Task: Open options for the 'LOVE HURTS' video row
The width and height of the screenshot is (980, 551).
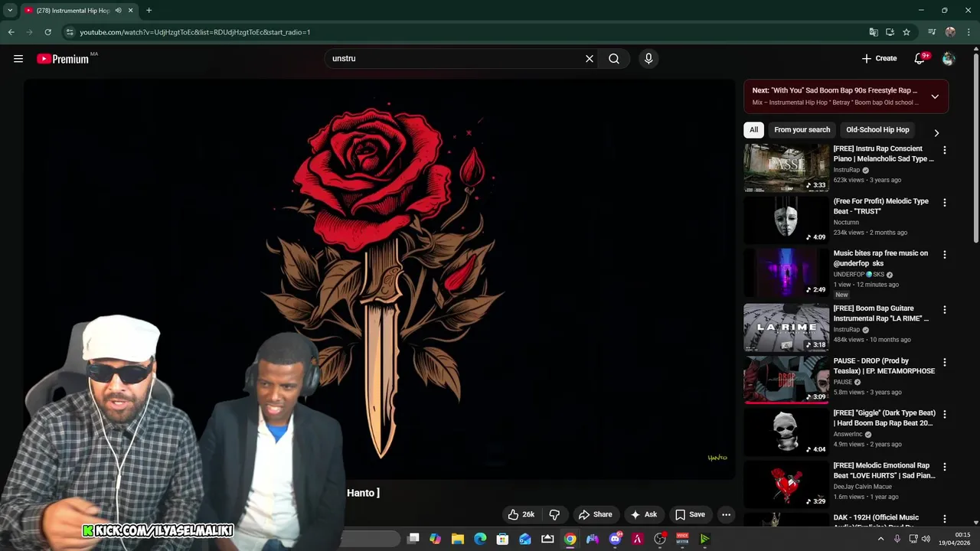Action: click(x=944, y=467)
